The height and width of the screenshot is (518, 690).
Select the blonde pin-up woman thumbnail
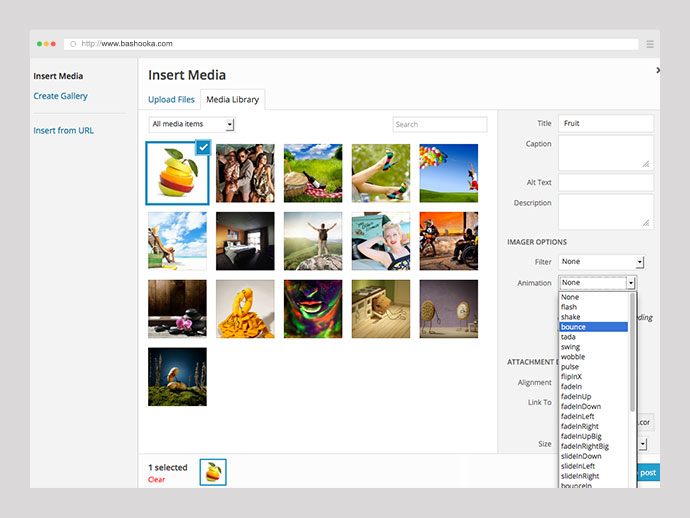click(381, 241)
